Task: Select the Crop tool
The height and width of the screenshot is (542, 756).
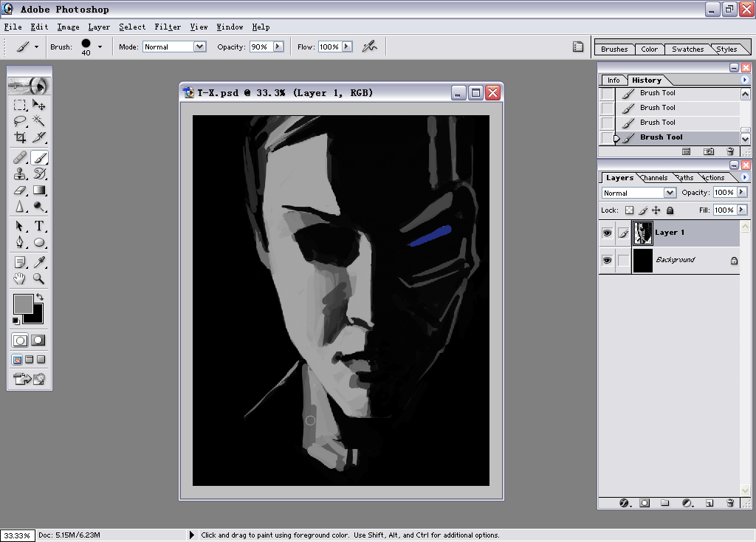Action: coord(20,137)
